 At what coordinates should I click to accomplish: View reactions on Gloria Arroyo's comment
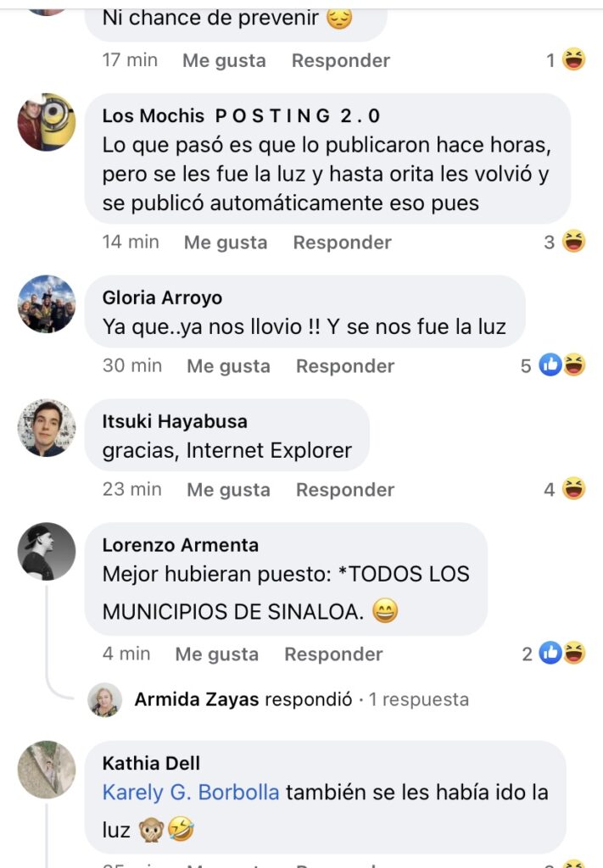(x=553, y=365)
